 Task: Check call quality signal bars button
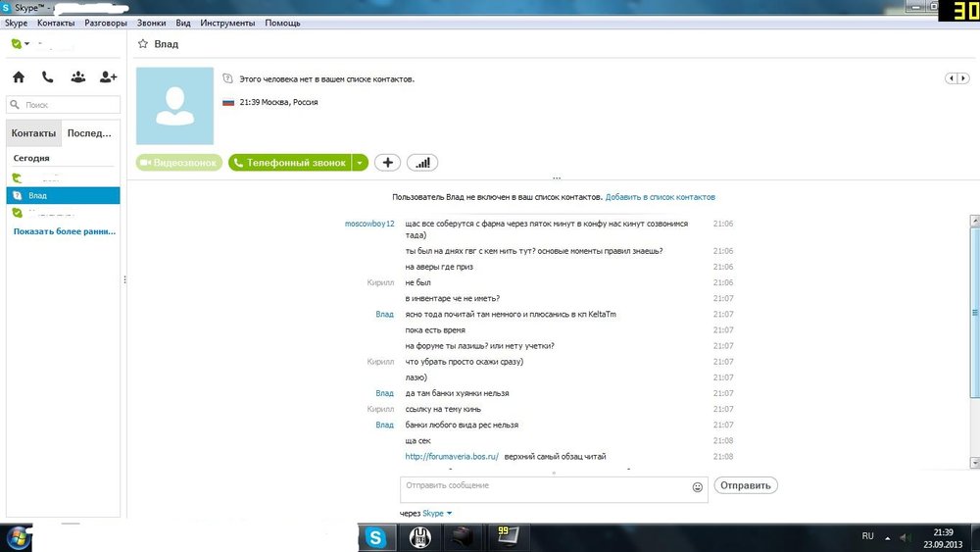[x=422, y=163]
